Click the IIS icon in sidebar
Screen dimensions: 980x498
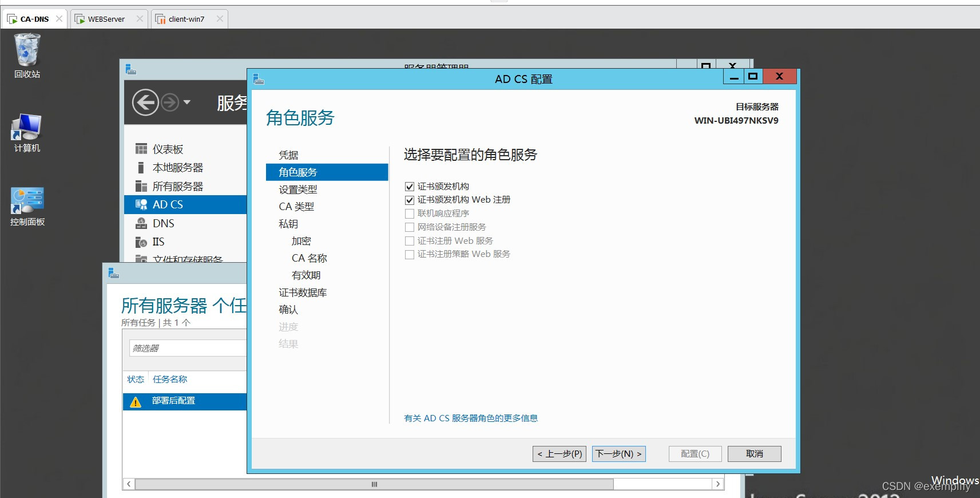pos(141,242)
